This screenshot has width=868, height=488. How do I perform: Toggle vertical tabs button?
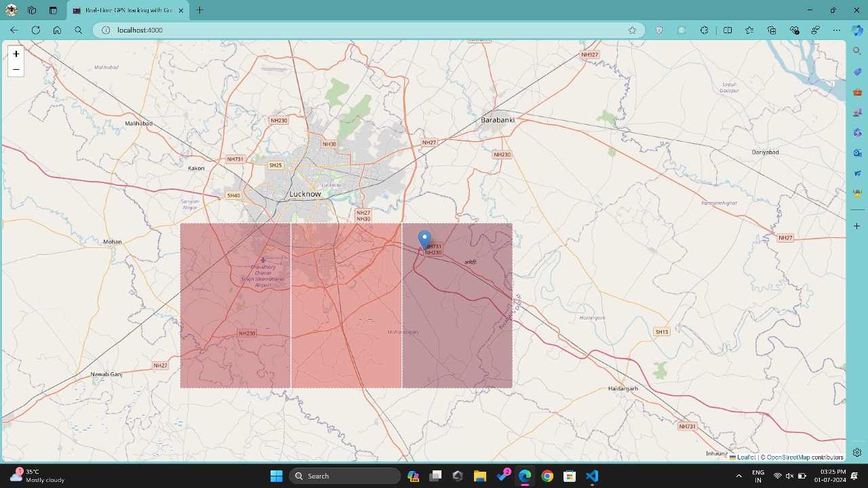click(x=53, y=10)
